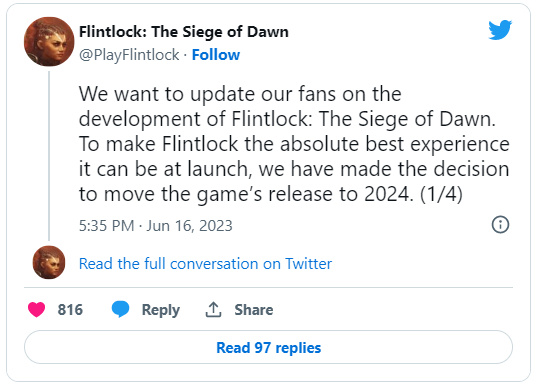Click the (1/4) thread marker text
This screenshot has height=387, width=538.
[x=441, y=194]
